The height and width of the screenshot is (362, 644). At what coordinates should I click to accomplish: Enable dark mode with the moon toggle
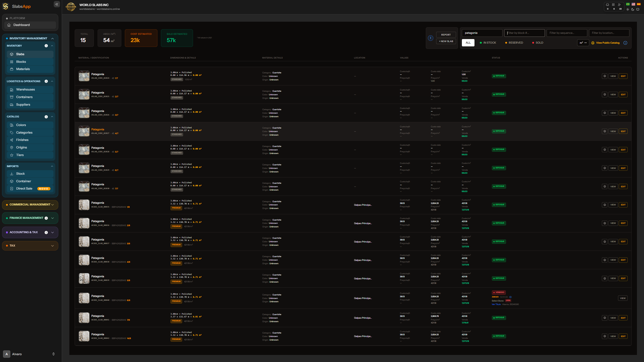(x=632, y=9)
